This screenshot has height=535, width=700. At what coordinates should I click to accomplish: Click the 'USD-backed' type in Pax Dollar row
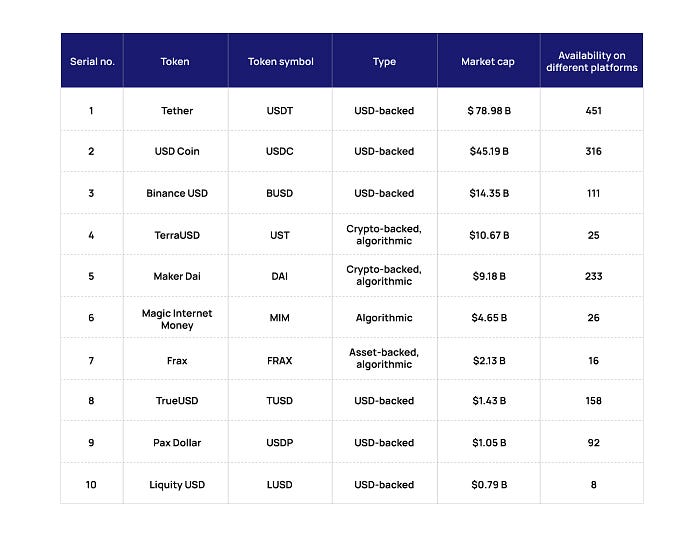384,443
